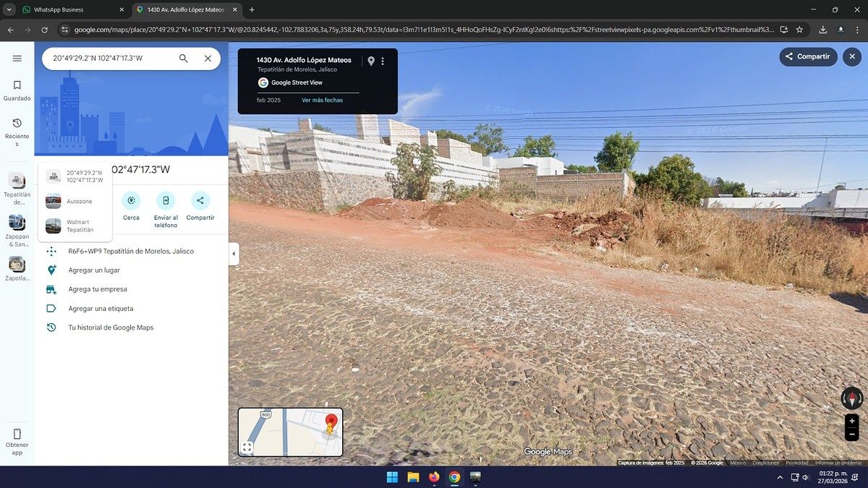Zoom in on Street View
The width and height of the screenshot is (868, 488).
(x=852, y=421)
